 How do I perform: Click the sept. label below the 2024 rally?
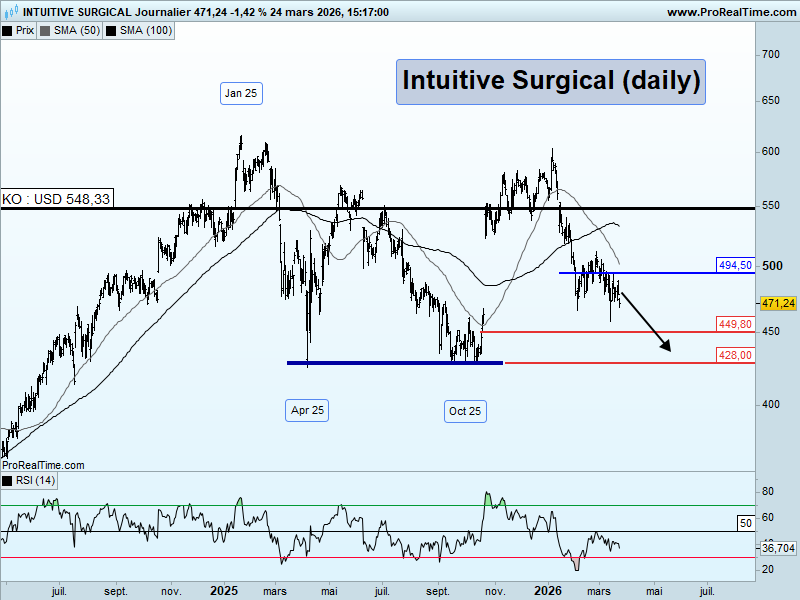click(115, 591)
